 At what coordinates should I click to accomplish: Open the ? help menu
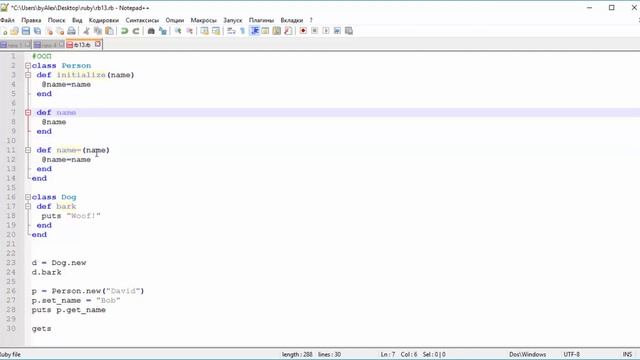click(x=311, y=20)
